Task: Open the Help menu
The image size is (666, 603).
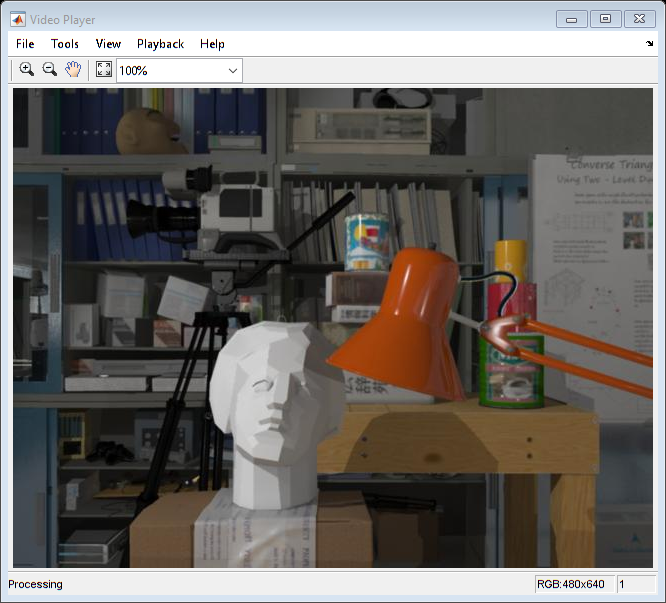Action: click(x=212, y=44)
